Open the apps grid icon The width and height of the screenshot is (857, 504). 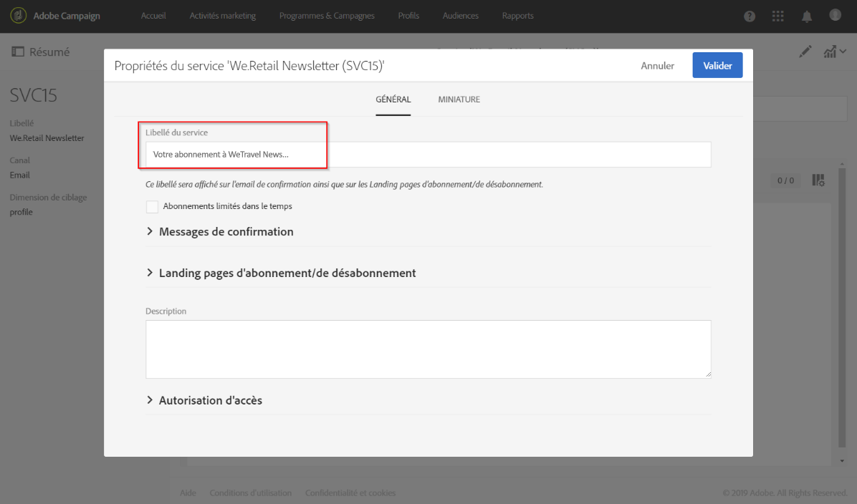point(777,16)
